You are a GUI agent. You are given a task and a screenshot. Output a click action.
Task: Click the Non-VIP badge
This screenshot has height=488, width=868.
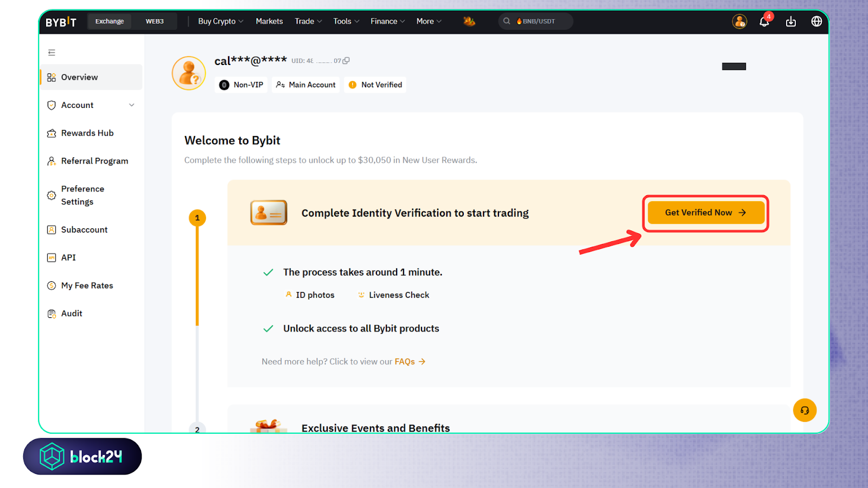pos(241,85)
